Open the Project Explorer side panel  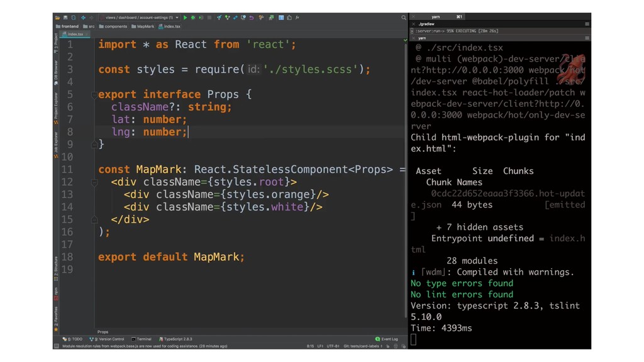[56, 108]
